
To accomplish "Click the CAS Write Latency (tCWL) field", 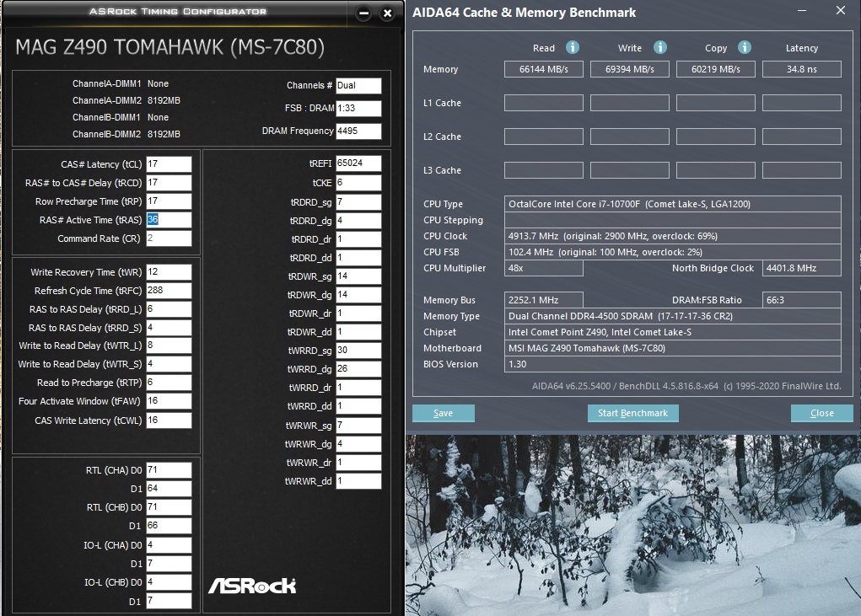I will coord(169,420).
